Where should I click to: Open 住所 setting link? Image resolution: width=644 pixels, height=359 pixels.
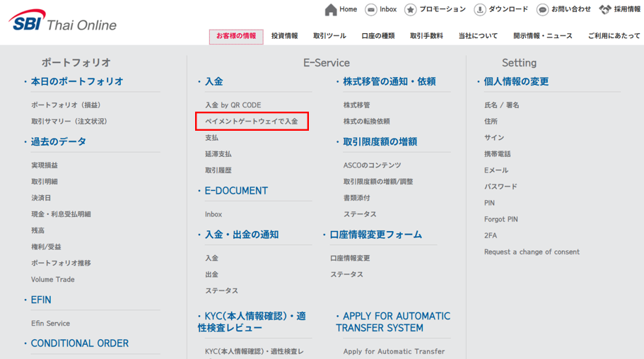(x=491, y=122)
